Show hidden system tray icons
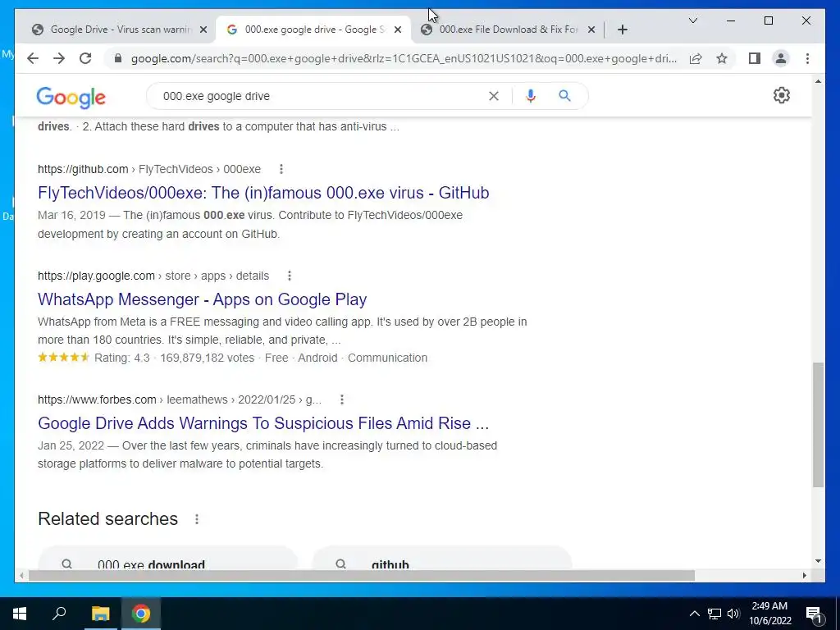 [694, 614]
